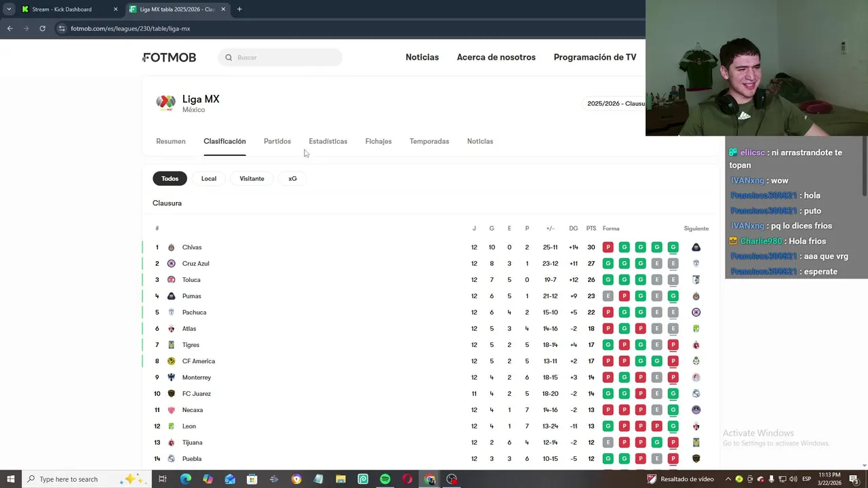Click the FC Juarez team crest
This screenshot has height=488, width=868.
click(x=171, y=394)
